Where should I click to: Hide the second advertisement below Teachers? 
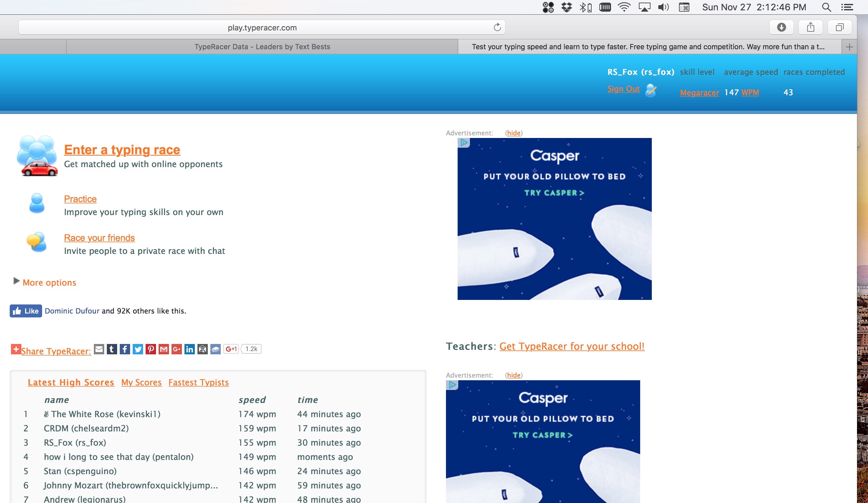[514, 375]
